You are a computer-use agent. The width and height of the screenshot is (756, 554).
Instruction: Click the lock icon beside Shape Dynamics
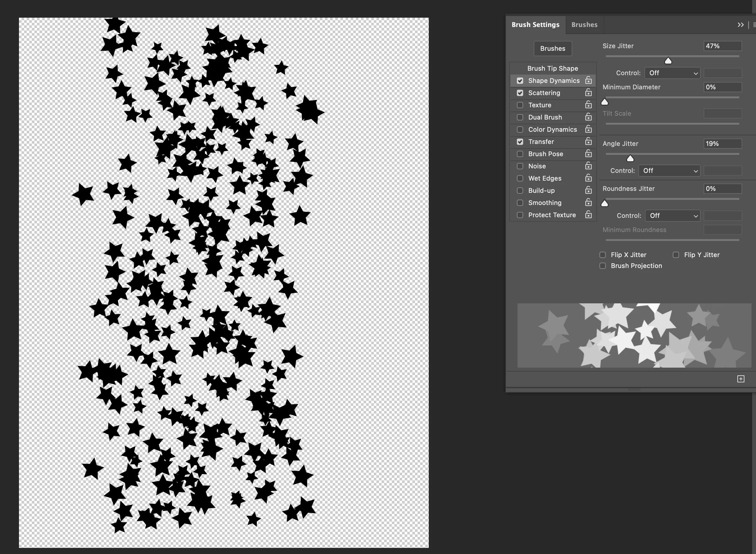(x=588, y=80)
